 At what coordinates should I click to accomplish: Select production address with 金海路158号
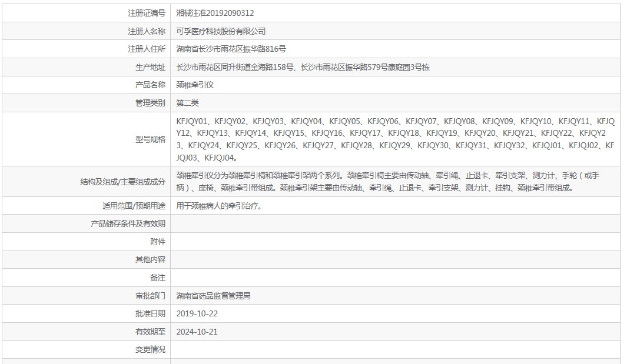303,67
